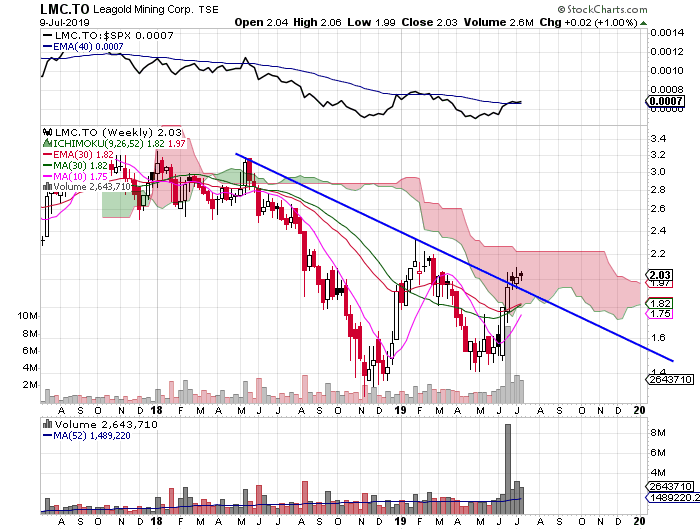This screenshot has height=530, width=700.
Task: Click the candlestick icon beside LMC.TO (Weekly)
Action: click(x=47, y=132)
